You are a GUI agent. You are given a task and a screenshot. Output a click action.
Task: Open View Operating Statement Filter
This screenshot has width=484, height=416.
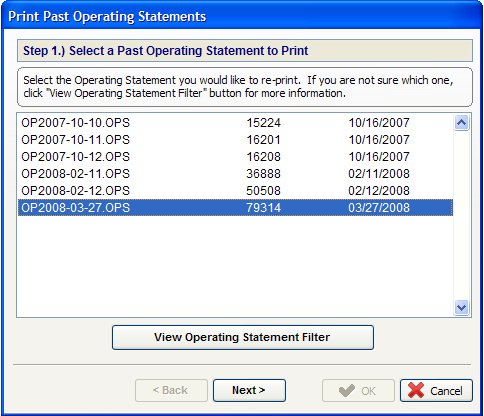(x=243, y=337)
